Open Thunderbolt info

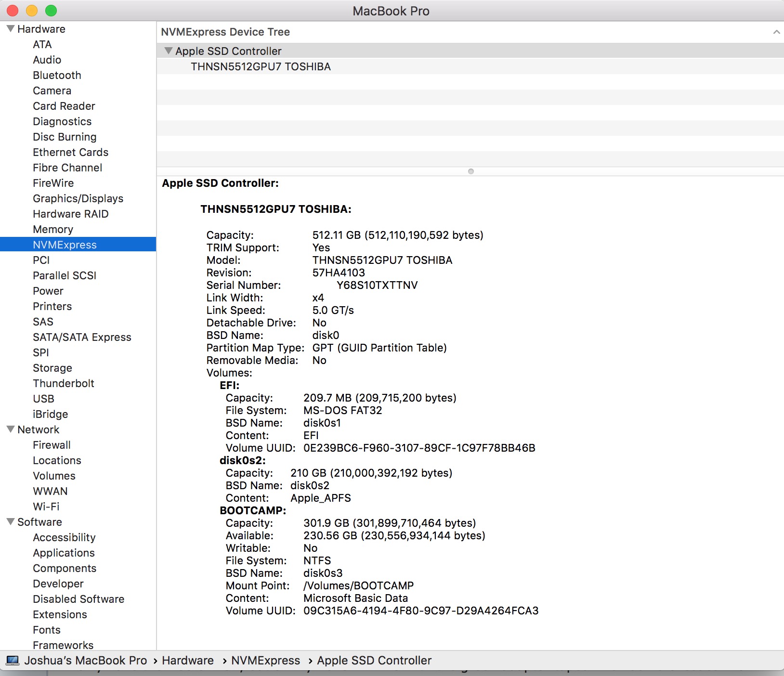[64, 383]
